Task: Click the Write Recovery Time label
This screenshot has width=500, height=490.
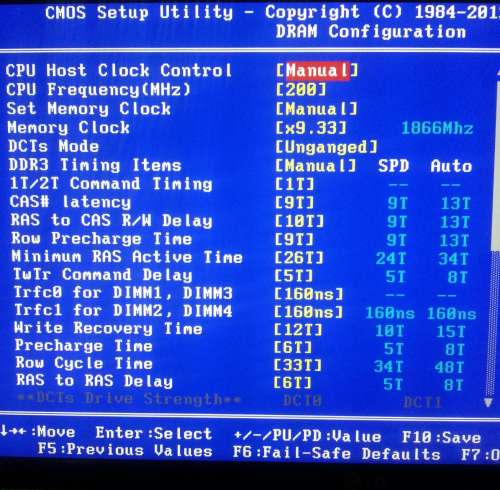Action: click(x=108, y=328)
